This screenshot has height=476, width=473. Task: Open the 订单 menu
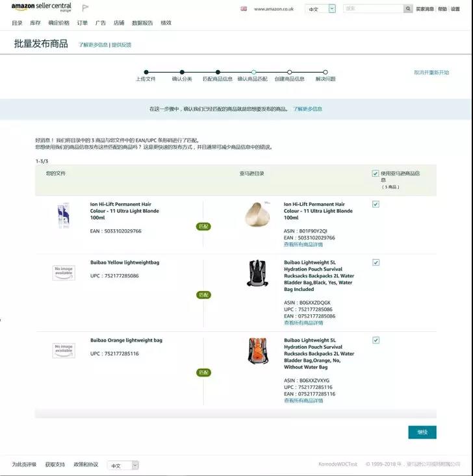83,23
